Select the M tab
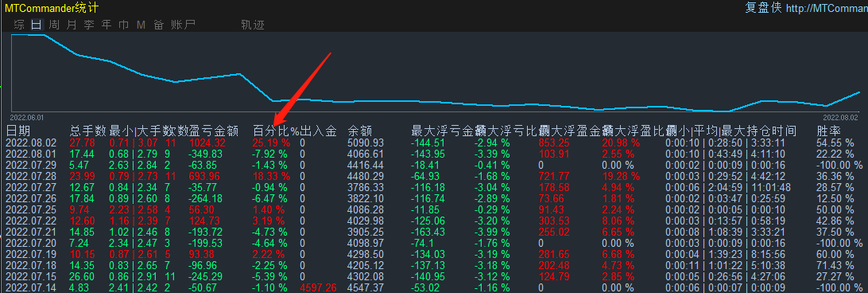 (141, 25)
